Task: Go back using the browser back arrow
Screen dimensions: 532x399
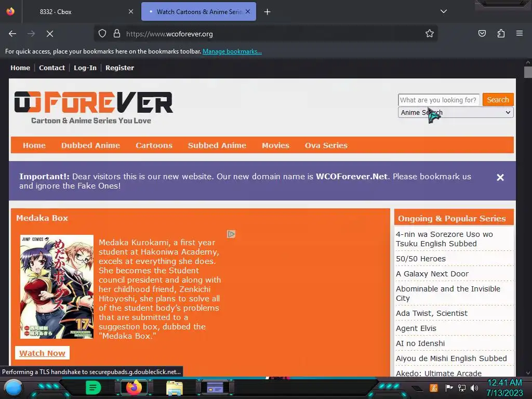Action: [x=12, y=34]
